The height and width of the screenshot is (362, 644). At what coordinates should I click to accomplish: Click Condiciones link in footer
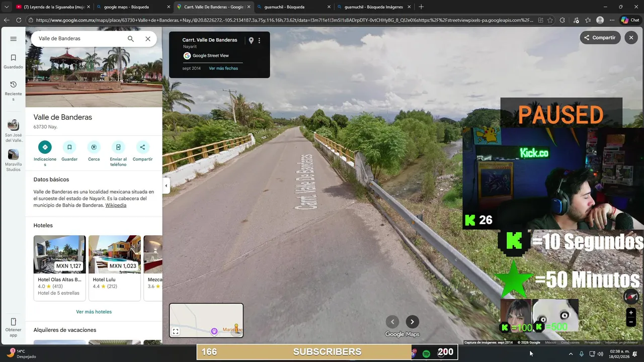[x=570, y=342]
